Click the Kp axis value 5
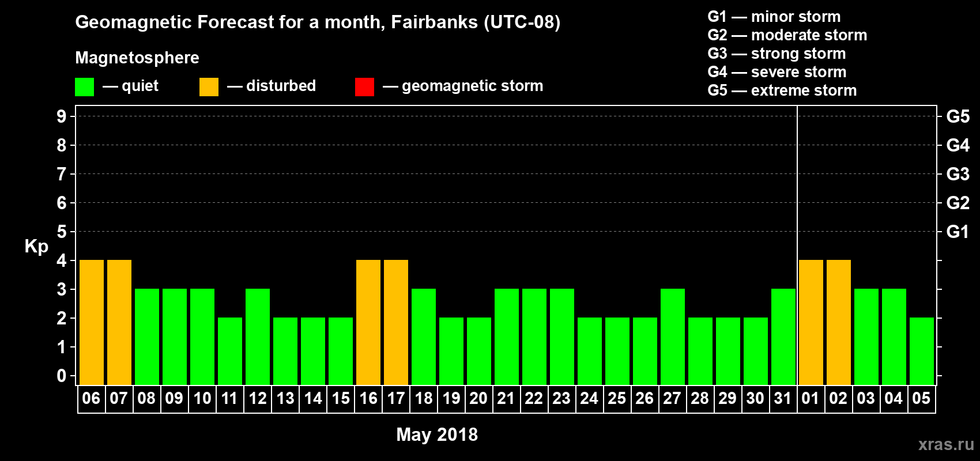 [62, 232]
